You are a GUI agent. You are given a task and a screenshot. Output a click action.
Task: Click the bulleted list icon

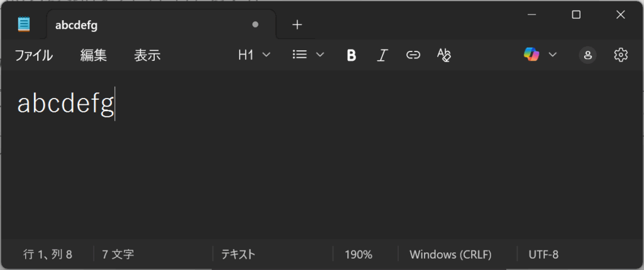300,55
